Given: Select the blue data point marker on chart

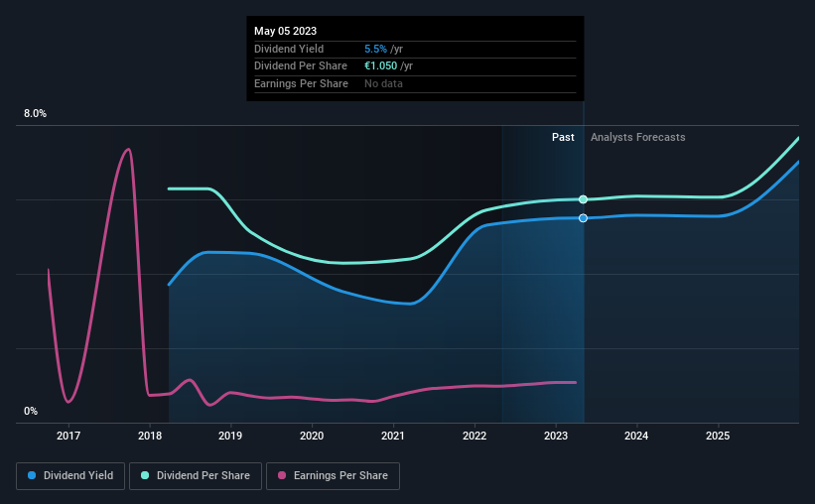Looking at the screenshot, I should coord(583,218).
